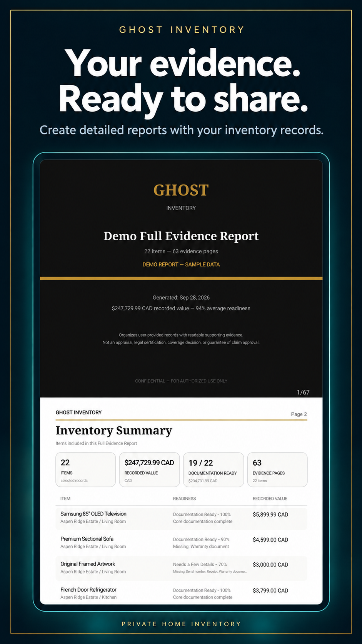Click the 'Page 2' label
Viewport: 362px width, 644px height.
[299, 414]
